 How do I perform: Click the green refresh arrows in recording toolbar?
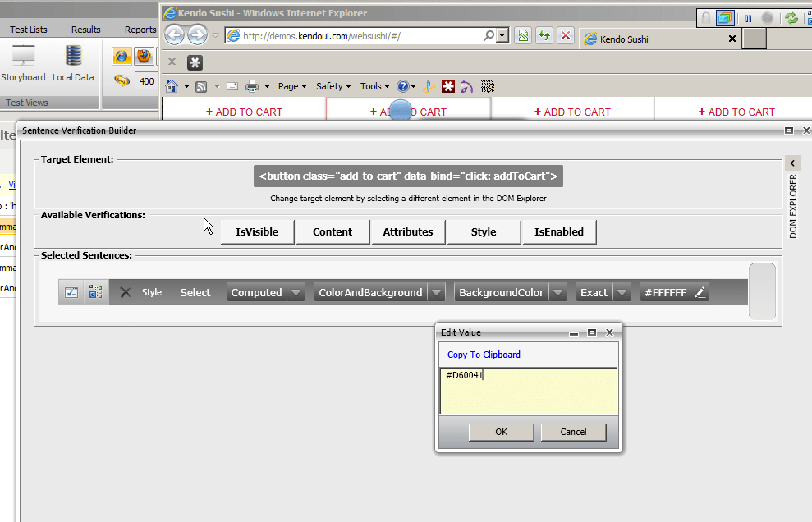point(791,19)
